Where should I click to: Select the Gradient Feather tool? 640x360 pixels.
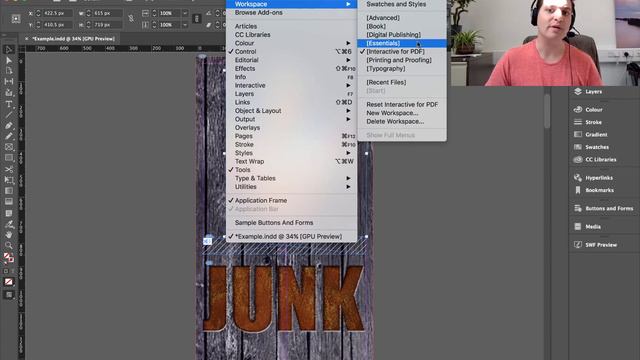point(9,202)
